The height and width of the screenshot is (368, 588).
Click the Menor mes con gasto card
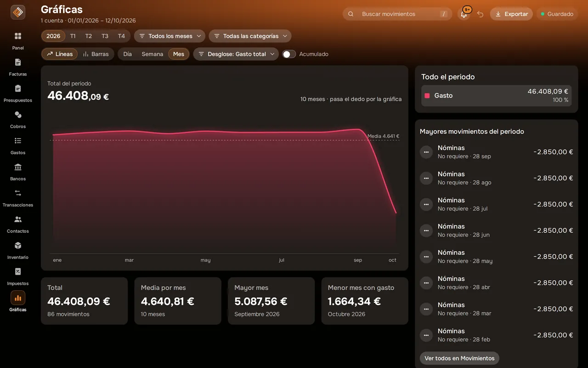[365, 301]
